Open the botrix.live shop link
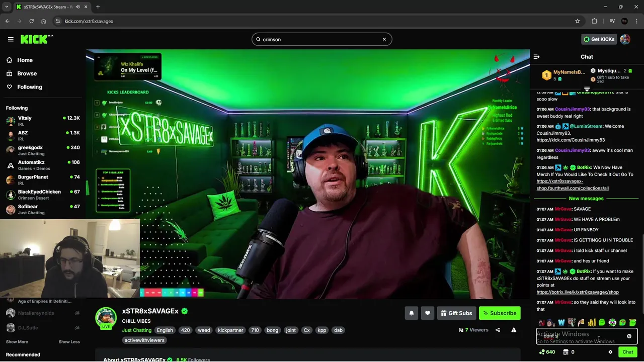Screen dimensions: 644x362 pyautogui.click(x=578, y=292)
